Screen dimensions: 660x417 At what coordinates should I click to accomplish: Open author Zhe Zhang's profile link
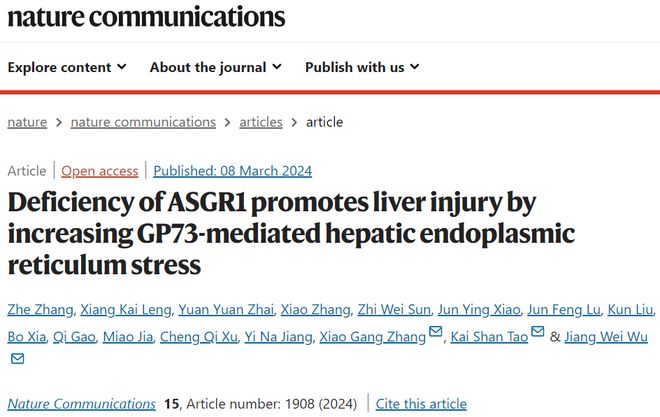(x=40, y=310)
